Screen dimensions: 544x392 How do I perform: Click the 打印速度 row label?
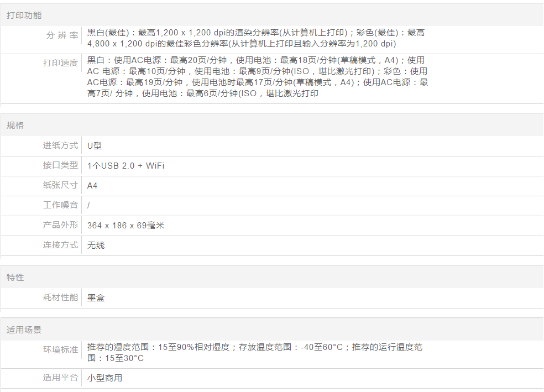coord(60,63)
